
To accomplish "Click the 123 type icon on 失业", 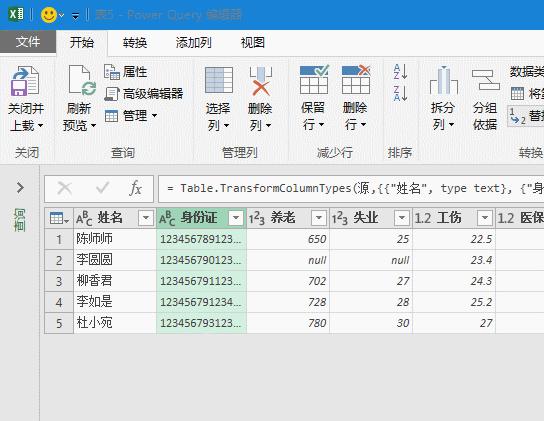I will point(339,218).
